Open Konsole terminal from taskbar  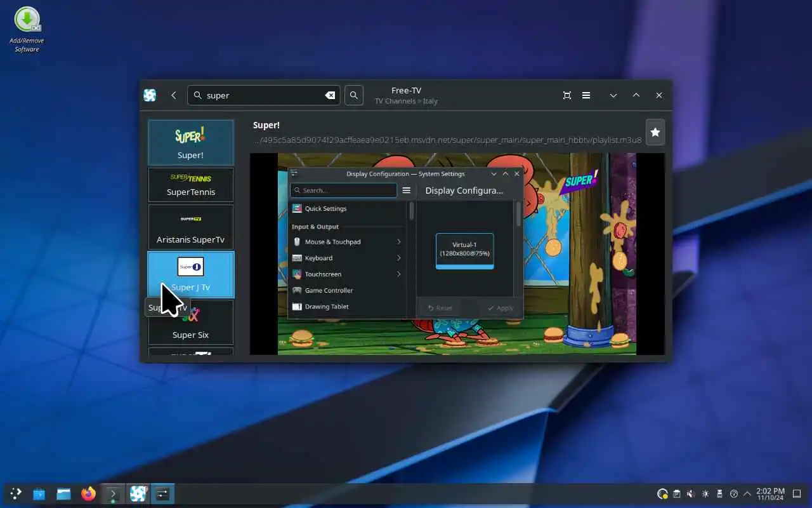pyautogui.click(x=113, y=493)
